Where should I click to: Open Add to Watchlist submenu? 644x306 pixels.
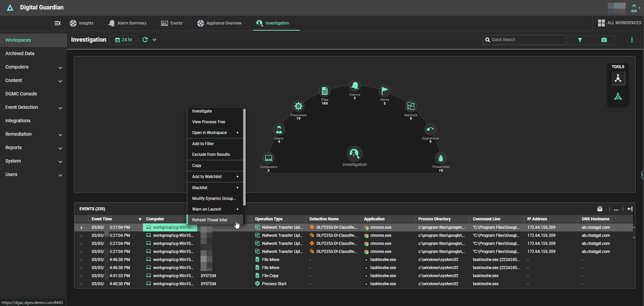(215, 177)
